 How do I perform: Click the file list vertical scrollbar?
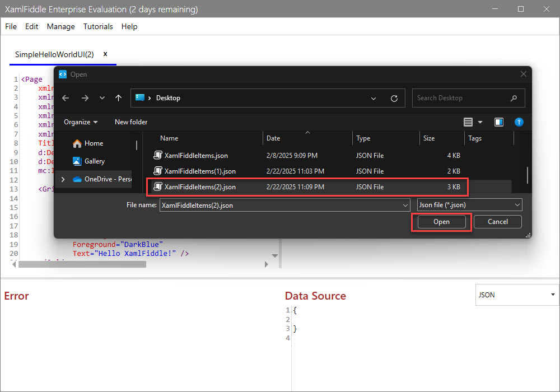coord(528,175)
